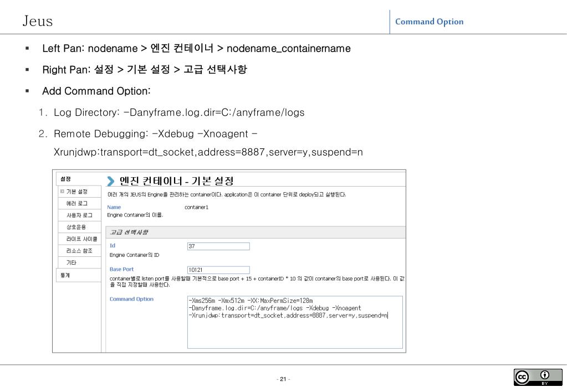Click the 고급 선택사항 section header
567x392 pixels.
pos(256,233)
